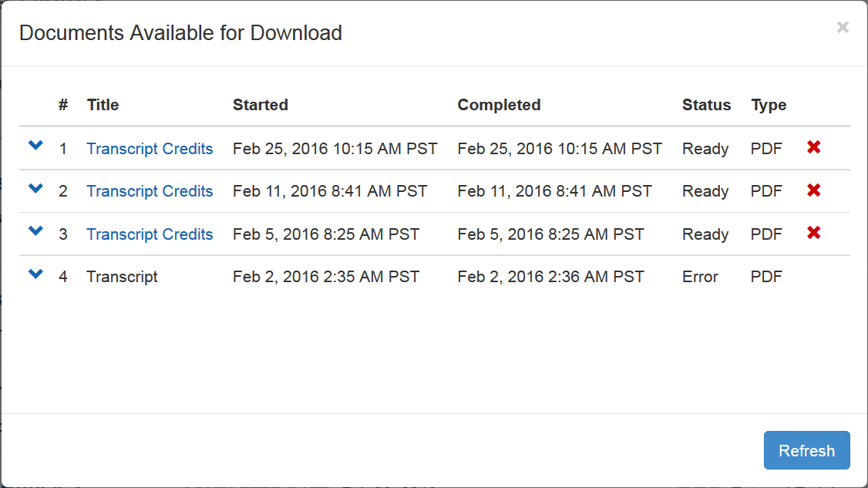Close the Documents Available dialog
The height and width of the screenshot is (488, 868).
tap(843, 28)
